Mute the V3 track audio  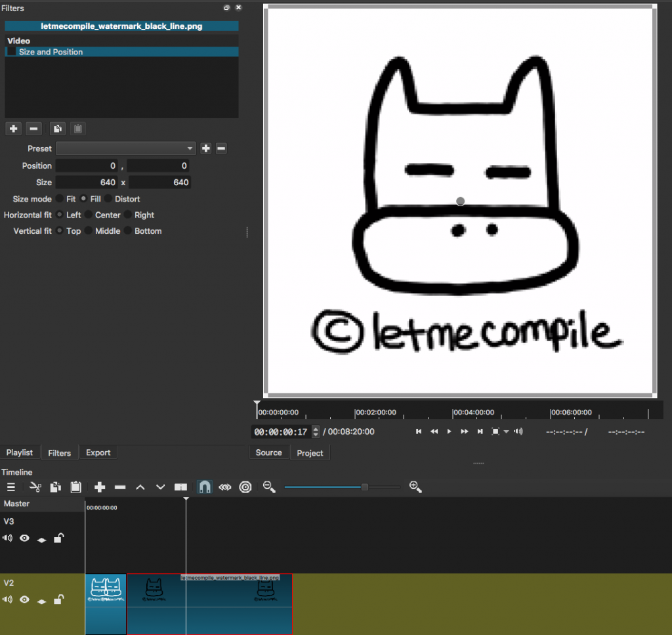click(x=8, y=538)
